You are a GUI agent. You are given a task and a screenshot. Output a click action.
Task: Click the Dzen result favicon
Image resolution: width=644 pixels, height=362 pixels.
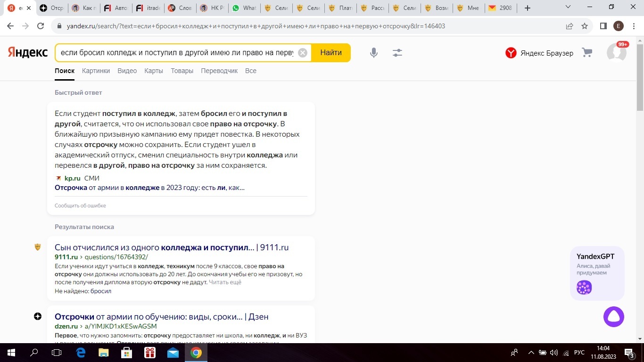(38, 316)
